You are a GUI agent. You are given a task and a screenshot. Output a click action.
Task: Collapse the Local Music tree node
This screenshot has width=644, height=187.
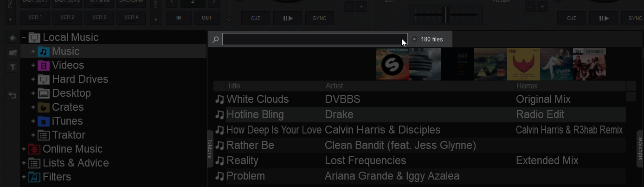(x=24, y=37)
